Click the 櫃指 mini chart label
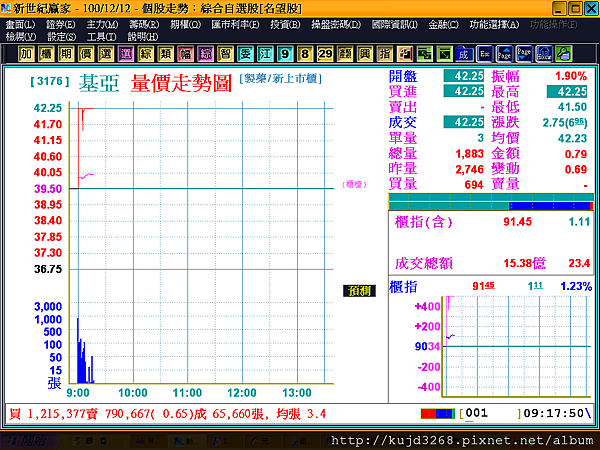Viewport: 600px width, 450px height. [403, 287]
